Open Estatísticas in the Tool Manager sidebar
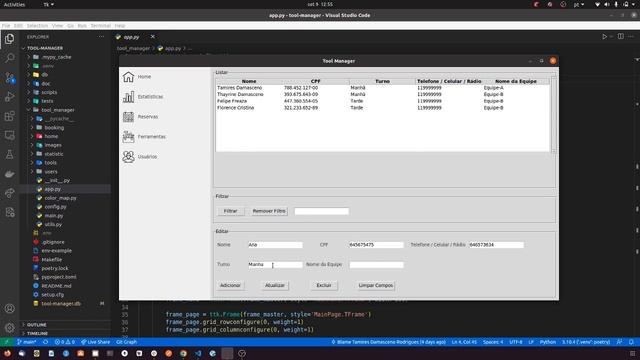Viewport: 640px width, 360px height. (x=143, y=97)
